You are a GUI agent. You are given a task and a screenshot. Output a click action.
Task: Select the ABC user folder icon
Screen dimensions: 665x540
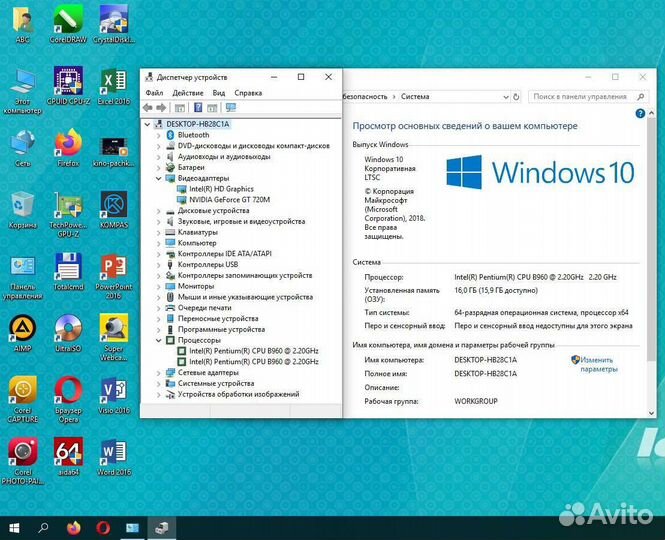(x=22, y=24)
